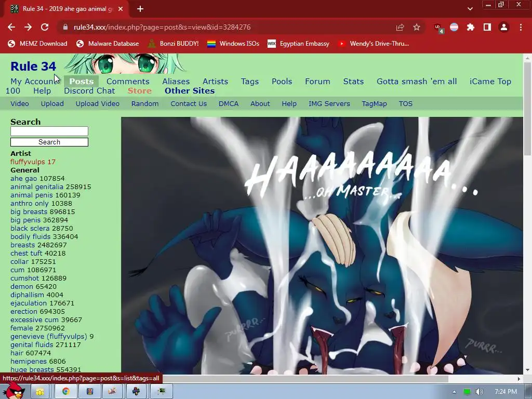Visit the Forum link

(x=317, y=82)
